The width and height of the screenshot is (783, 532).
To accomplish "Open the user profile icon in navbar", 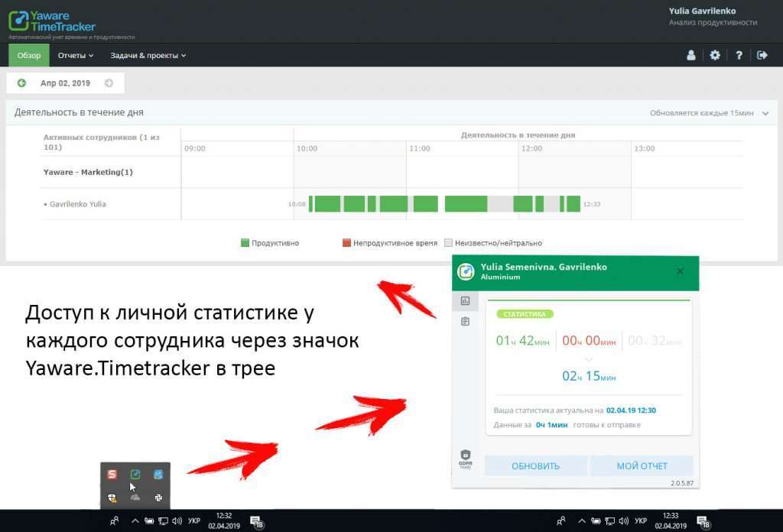I will (x=690, y=55).
